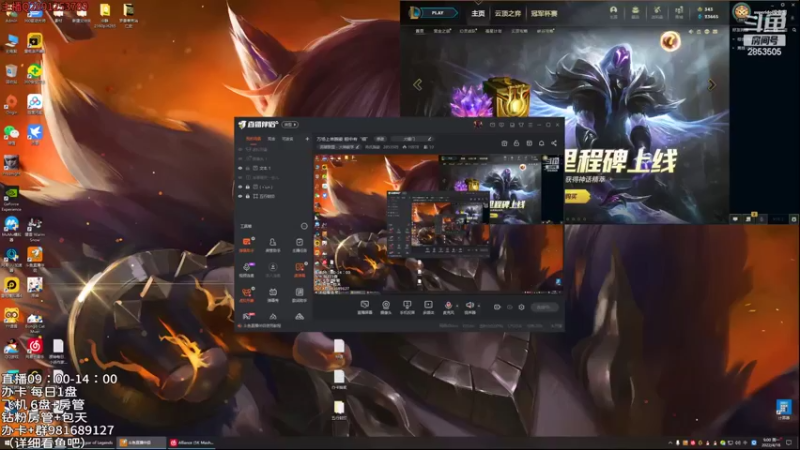This screenshot has height=450, width=800.
Task: Show previous League banner with left arrow
Action: 417,85
